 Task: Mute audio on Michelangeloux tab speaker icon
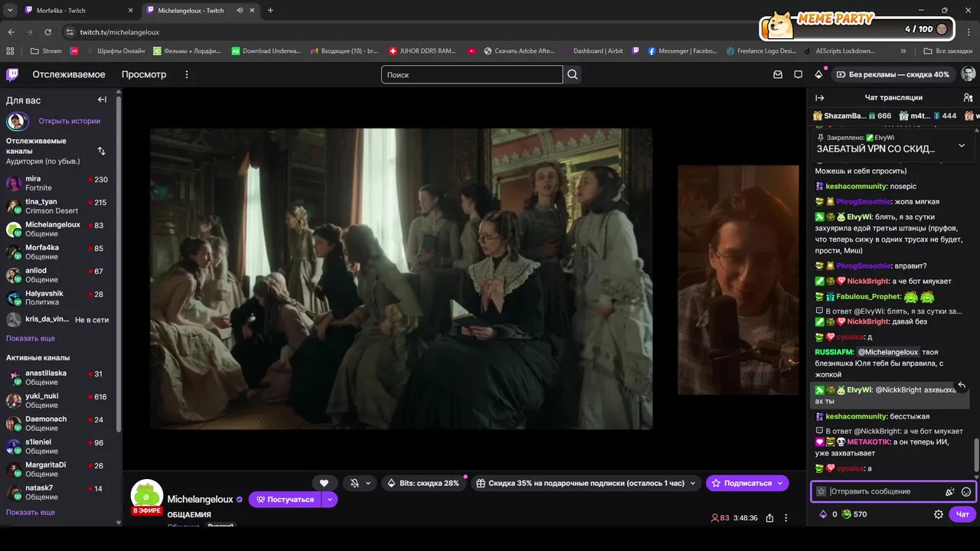click(240, 11)
